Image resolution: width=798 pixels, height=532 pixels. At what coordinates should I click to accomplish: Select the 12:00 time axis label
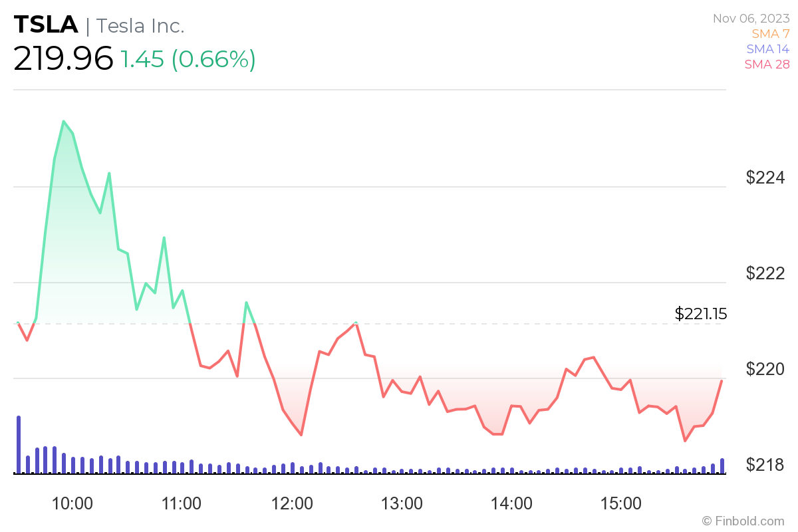[292, 503]
